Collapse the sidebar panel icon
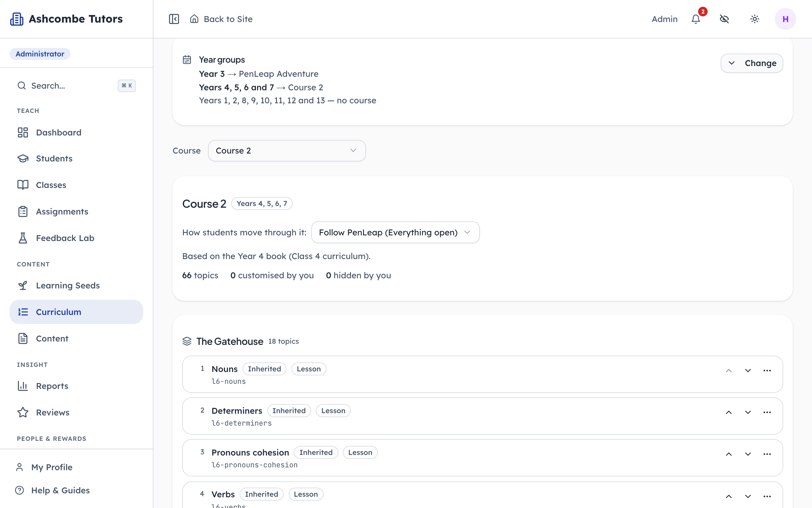812x508 pixels. [x=174, y=19]
